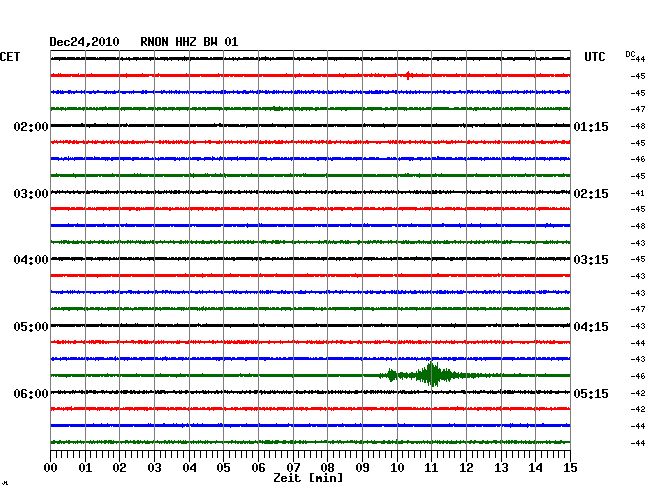The image size is (650, 494).
Task: Click the 04:15 UTC time label
Action: tap(591, 327)
